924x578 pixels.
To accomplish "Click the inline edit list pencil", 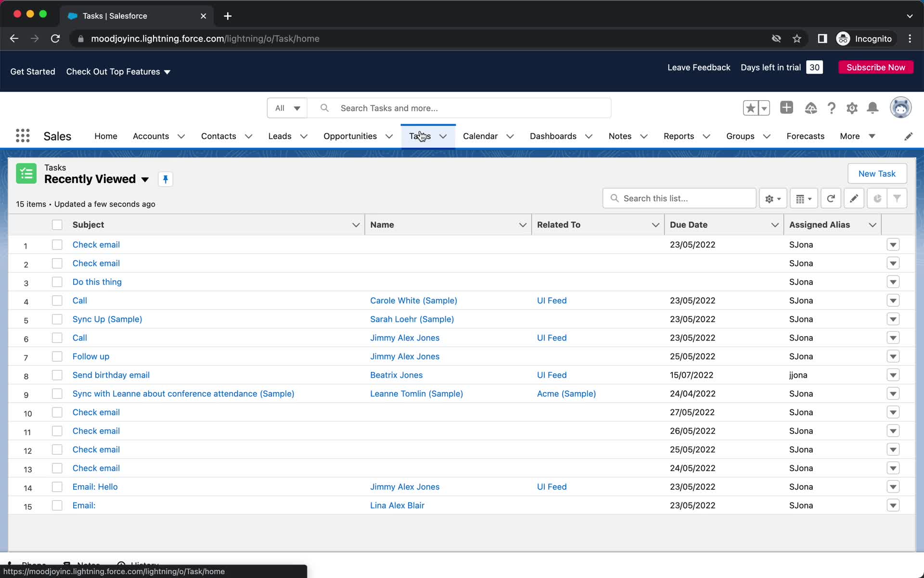I will [x=854, y=198].
